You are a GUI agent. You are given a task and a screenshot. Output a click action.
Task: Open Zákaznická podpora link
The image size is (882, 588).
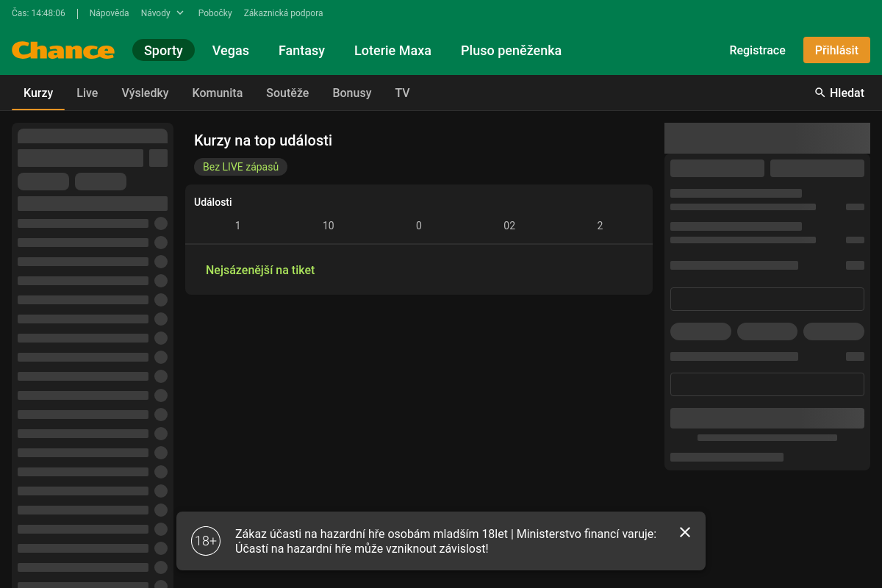tap(283, 13)
